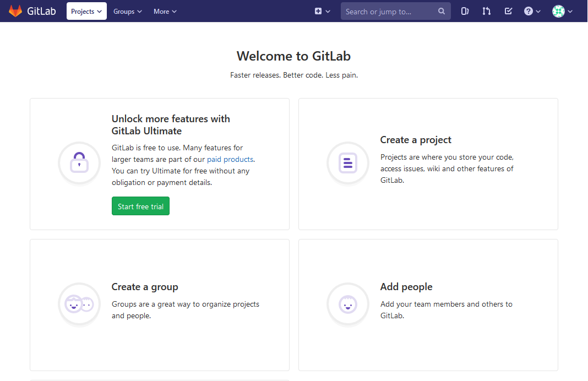Screen dimensions: 588x381
Task: Expand the Groups dropdown
Action: click(x=127, y=11)
